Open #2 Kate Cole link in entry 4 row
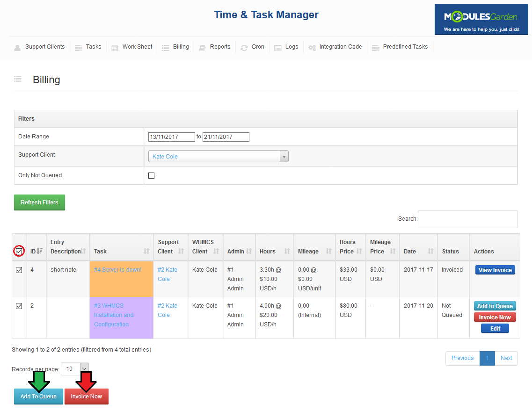This screenshot has height=418, width=532. 167,274
